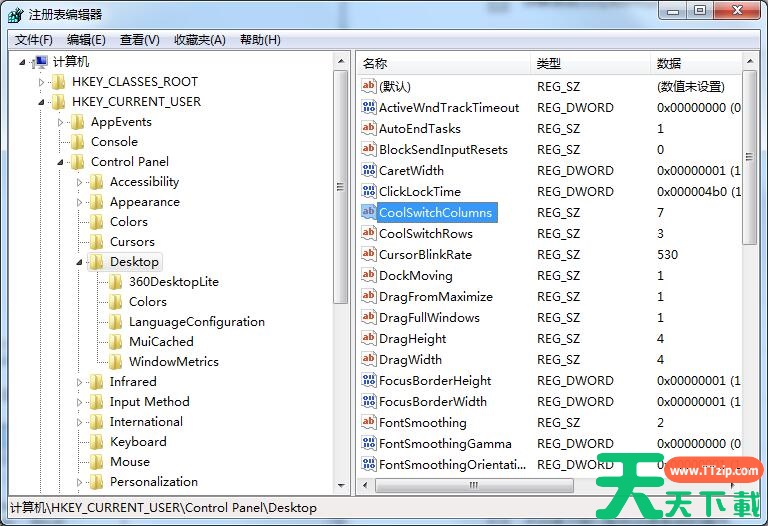Screen dimensions: 768x526
Task: Collapse the 计算机 root node arrow
Action: [22, 62]
